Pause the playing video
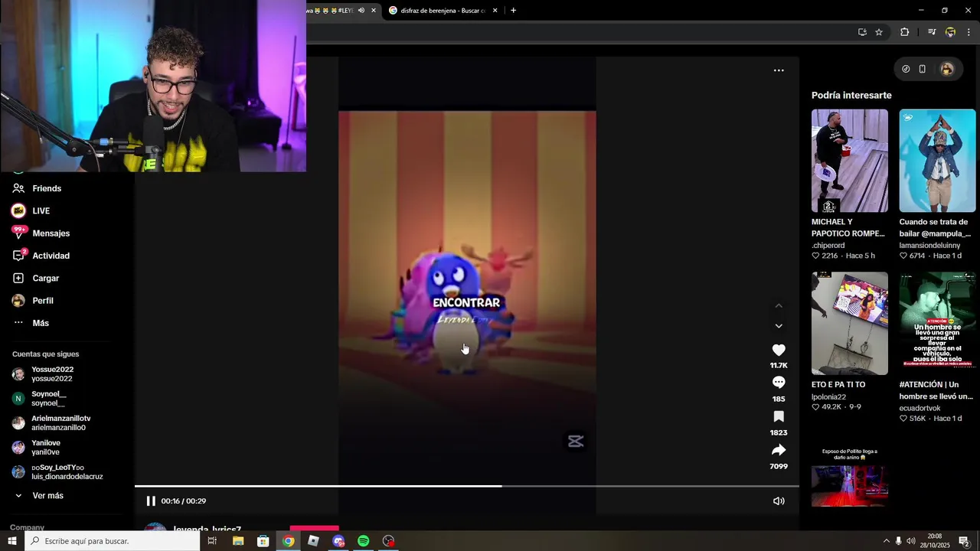The image size is (980, 551). click(151, 501)
